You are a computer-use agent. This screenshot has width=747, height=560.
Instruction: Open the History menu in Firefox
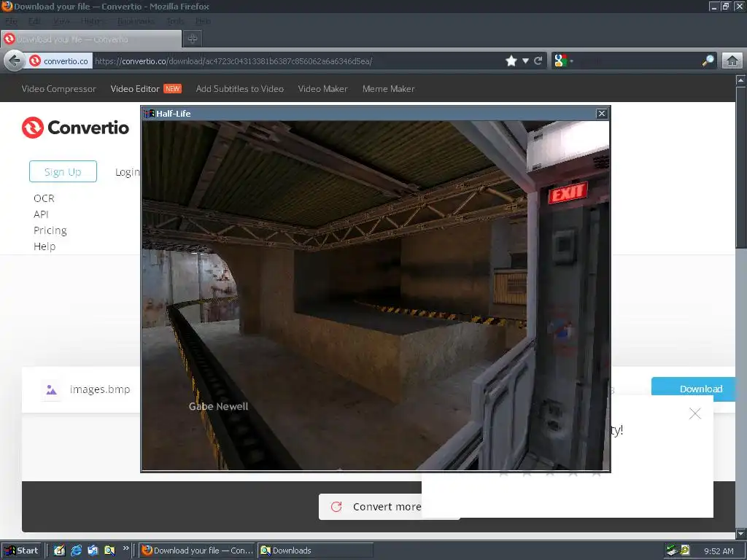(x=91, y=21)
